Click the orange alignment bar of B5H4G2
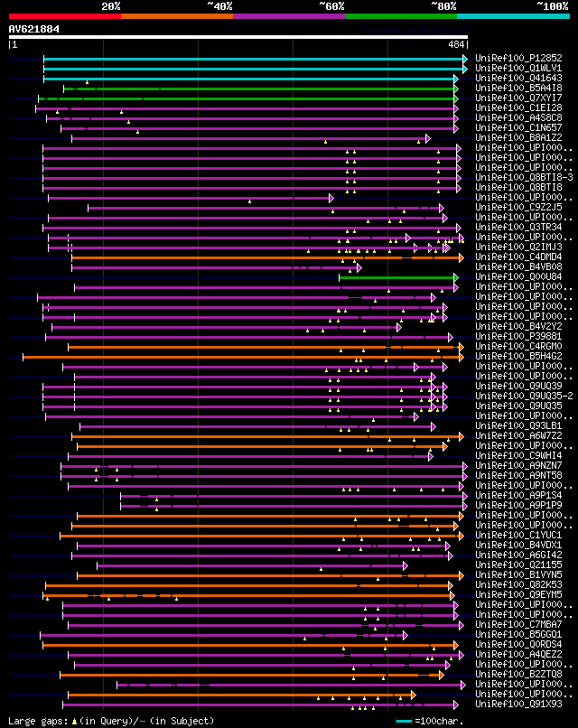This screenshot has width=578, height=728. [x=243, y=357]
